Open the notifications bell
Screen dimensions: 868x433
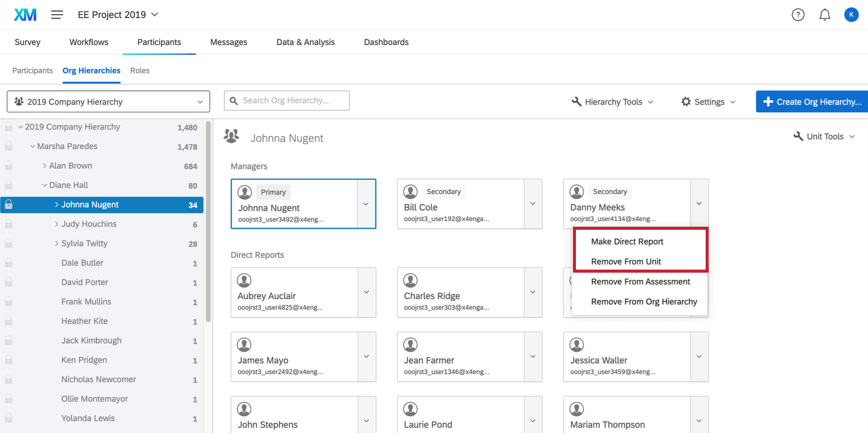coord(825,15)
